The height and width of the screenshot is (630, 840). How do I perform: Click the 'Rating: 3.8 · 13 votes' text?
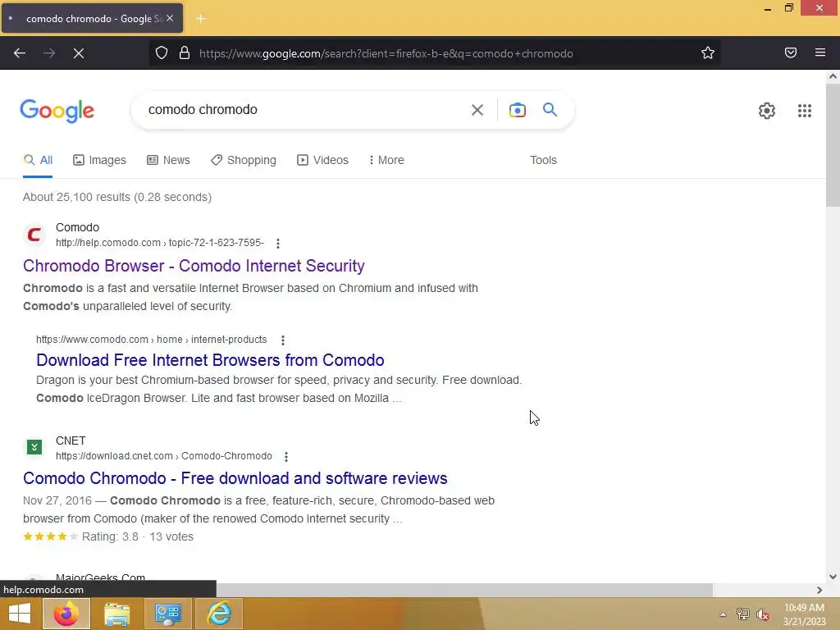click(138, 536)
